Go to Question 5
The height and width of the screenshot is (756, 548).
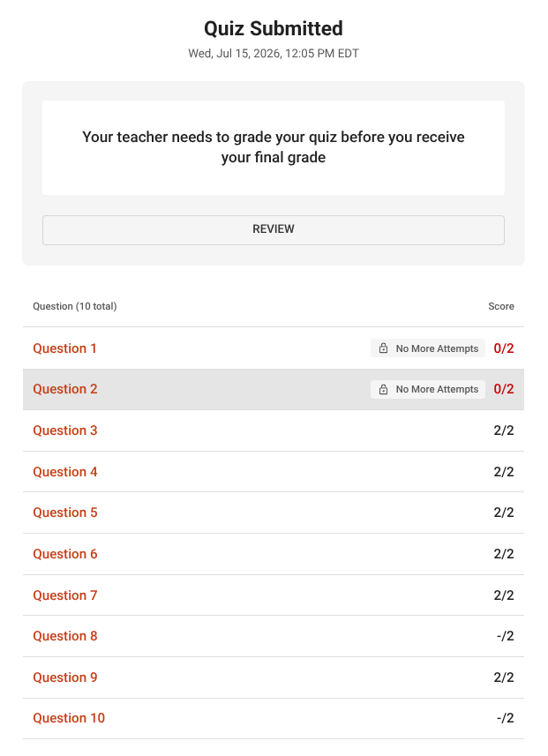(65, 513)
